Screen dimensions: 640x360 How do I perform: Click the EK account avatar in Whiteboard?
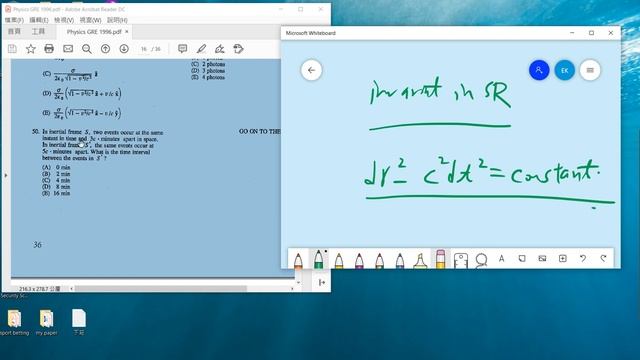(564, 70)
